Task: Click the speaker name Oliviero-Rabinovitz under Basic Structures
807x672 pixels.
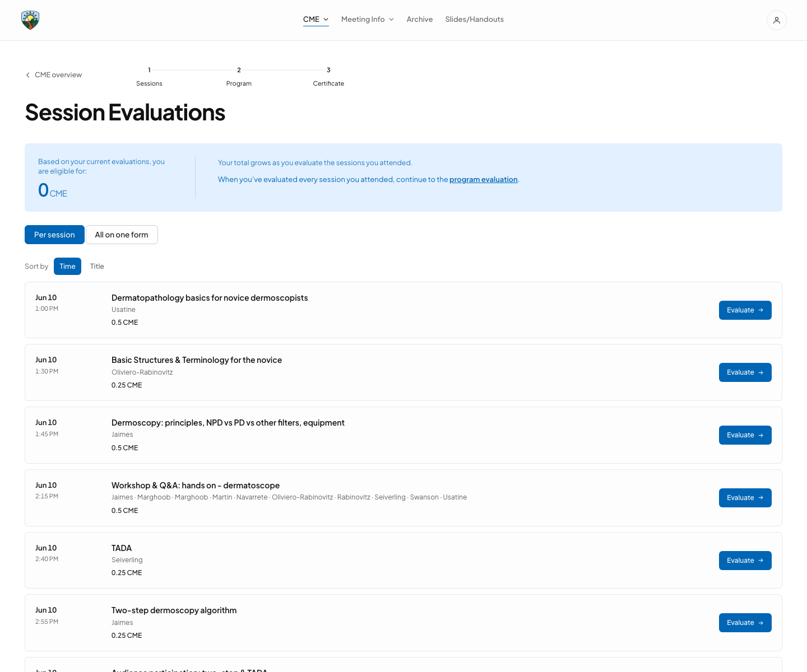Action: 142,372
